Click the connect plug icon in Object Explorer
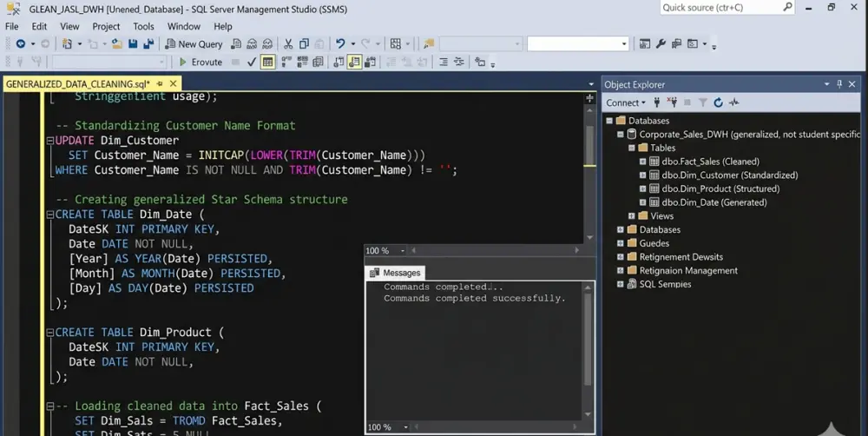 [657, 102]
